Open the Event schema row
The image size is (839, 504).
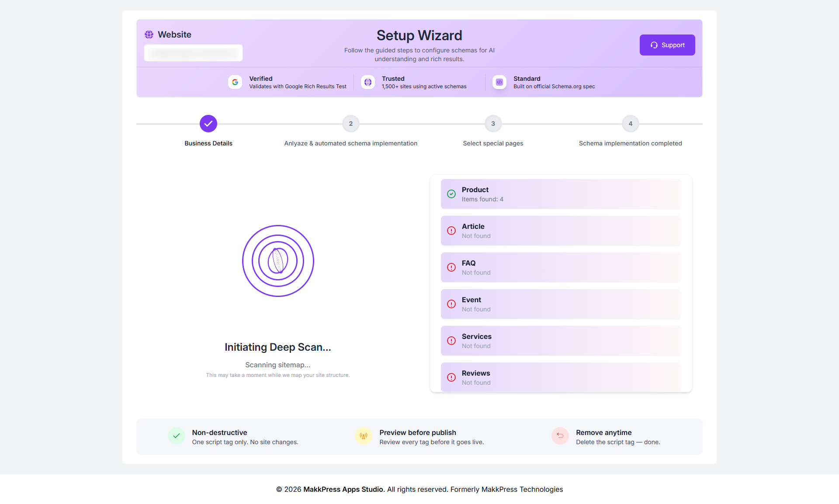(x=561, y=304)
